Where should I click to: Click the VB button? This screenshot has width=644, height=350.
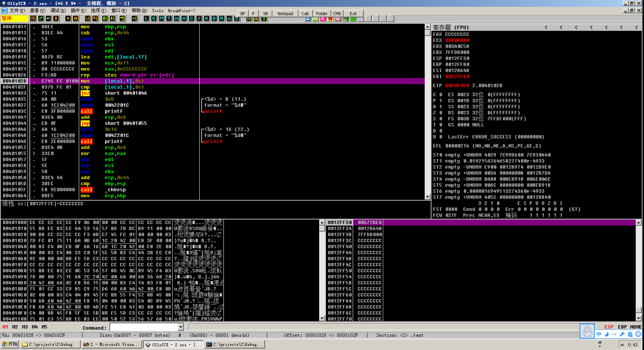pos(265,13)
